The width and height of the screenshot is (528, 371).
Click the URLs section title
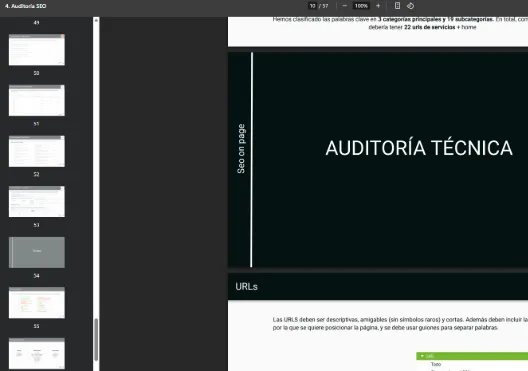[246, 286]
